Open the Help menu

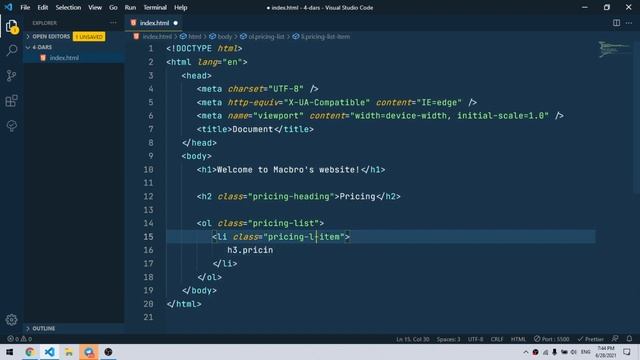click(180, 7)
